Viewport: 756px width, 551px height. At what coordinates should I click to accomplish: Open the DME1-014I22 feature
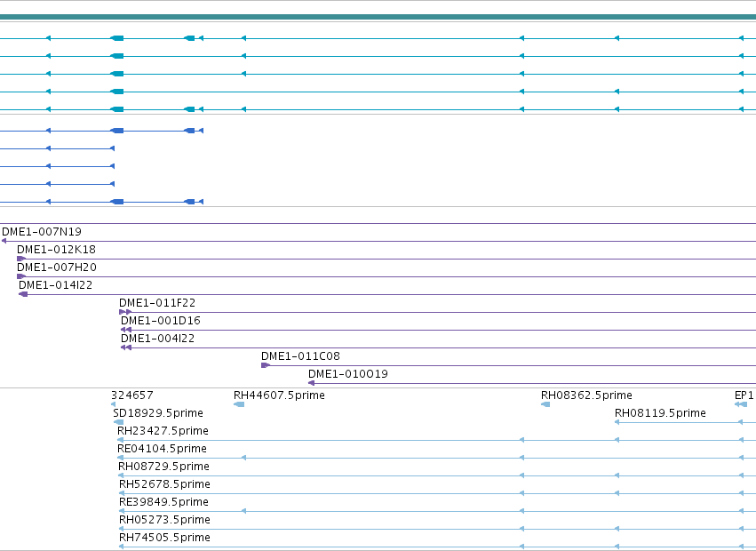point(55,285)
